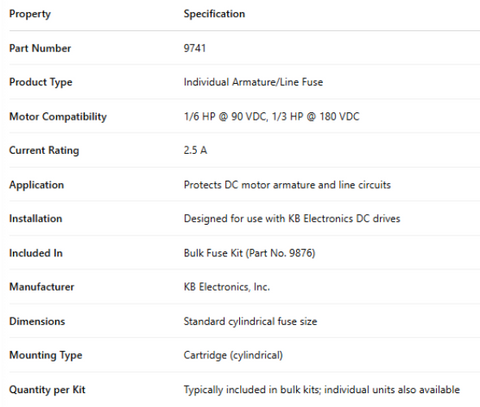480x407 pixels.
Task: Click the Product Type label
Action: tap(41, 82)
